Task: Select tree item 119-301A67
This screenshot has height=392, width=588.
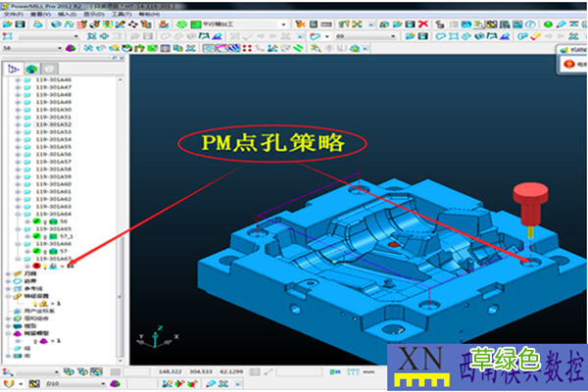Action: (53, 259)
